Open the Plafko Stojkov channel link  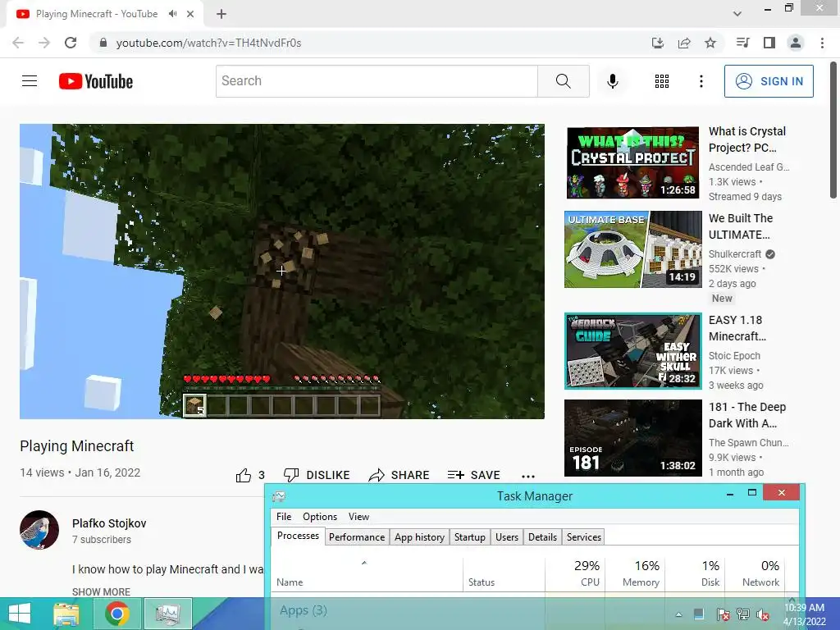click(109, 523)
